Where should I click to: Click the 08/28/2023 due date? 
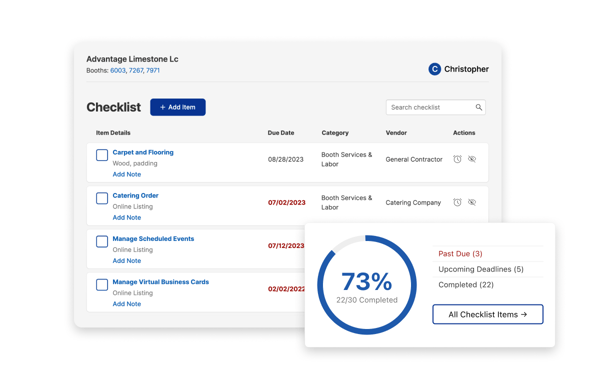point(285,160)
